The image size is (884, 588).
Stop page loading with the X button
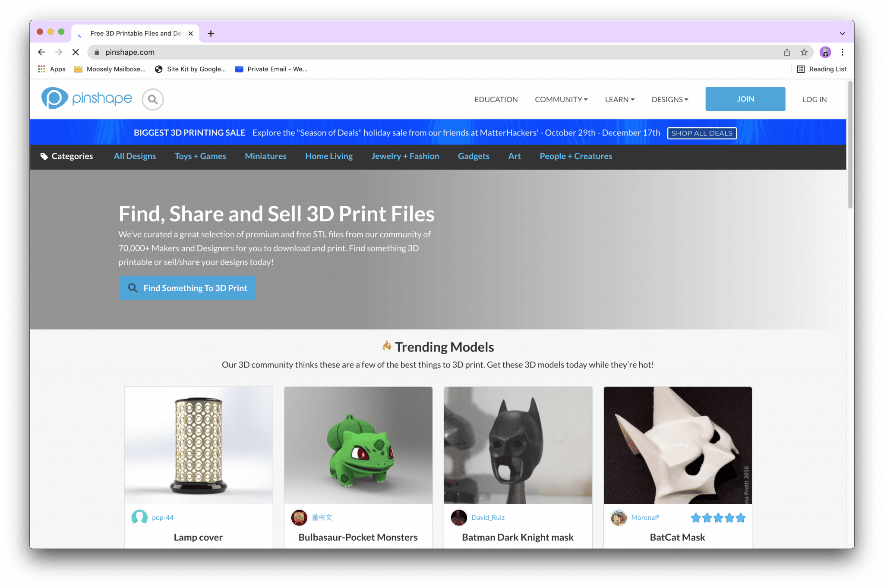(x=76, y=52)
